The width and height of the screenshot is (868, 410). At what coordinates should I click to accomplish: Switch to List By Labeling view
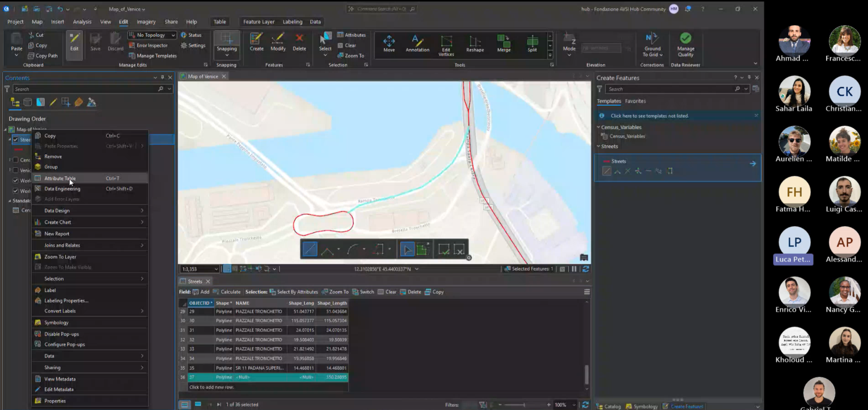tap(78, 102)
